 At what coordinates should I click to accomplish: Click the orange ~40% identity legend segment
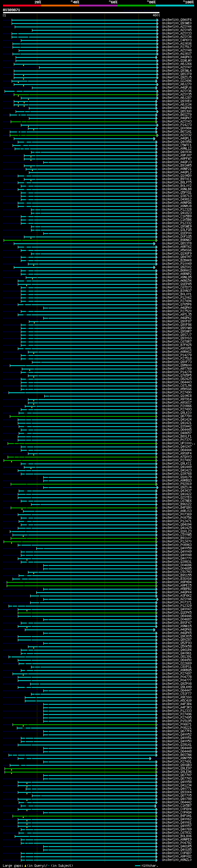pos(60,6)
